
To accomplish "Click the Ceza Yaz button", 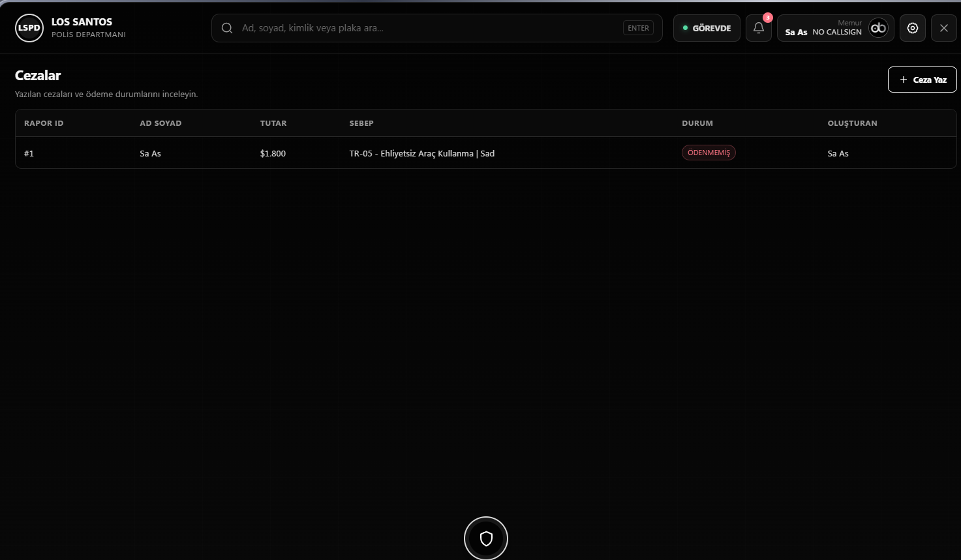I will pyautogui.click(x=923, y=80).
